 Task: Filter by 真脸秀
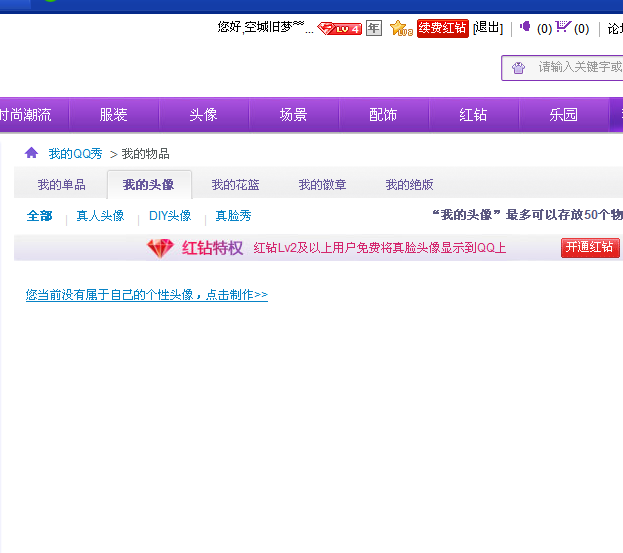click(x=233, y=216)
